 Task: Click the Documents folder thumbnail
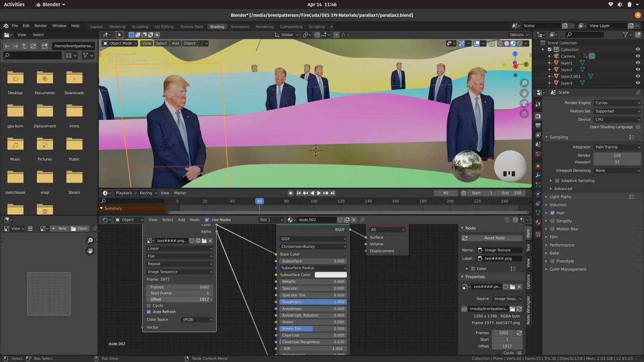[45, 78]
